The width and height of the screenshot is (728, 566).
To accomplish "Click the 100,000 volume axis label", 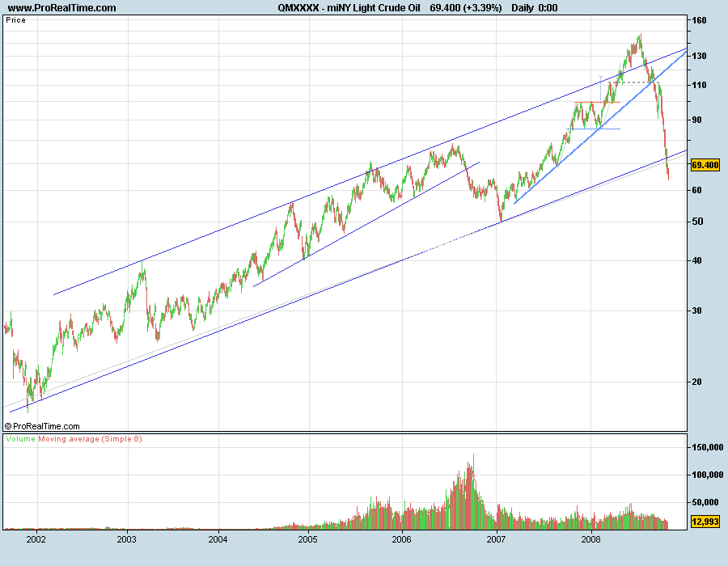I will [708, 475].
